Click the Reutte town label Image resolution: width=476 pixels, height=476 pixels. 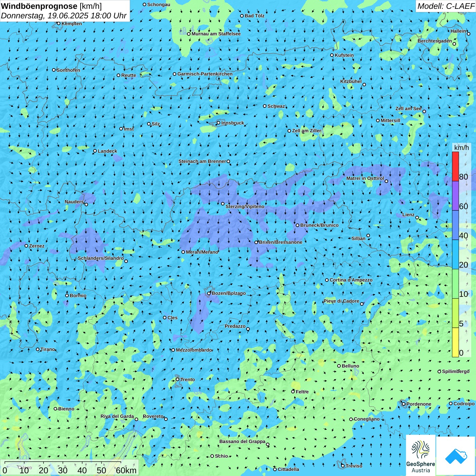tap(129, 75)
